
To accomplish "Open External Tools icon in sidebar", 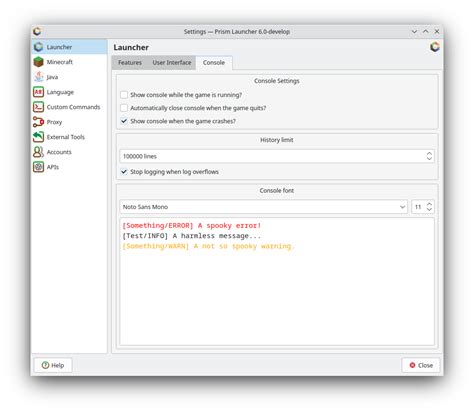I will [38, 137].
